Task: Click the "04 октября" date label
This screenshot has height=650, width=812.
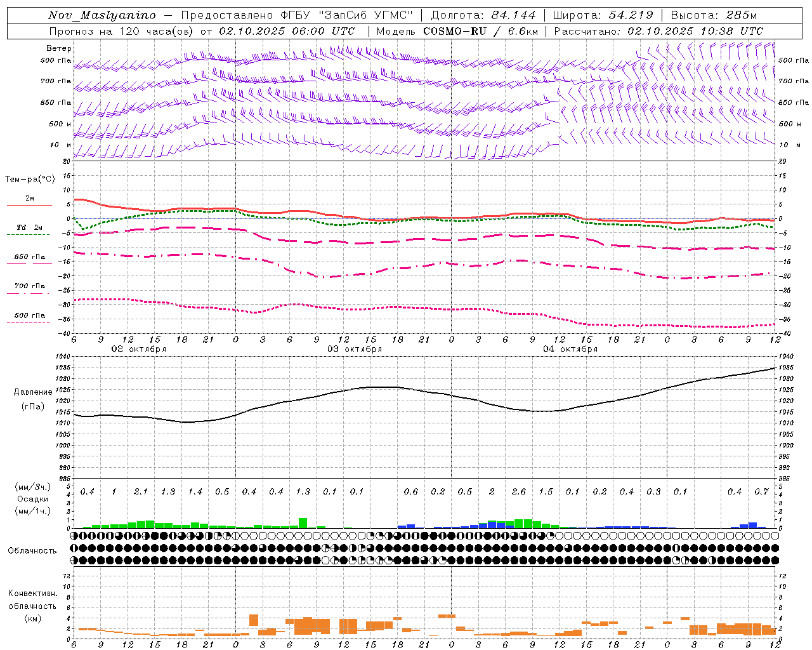Action: click(570, 349)
